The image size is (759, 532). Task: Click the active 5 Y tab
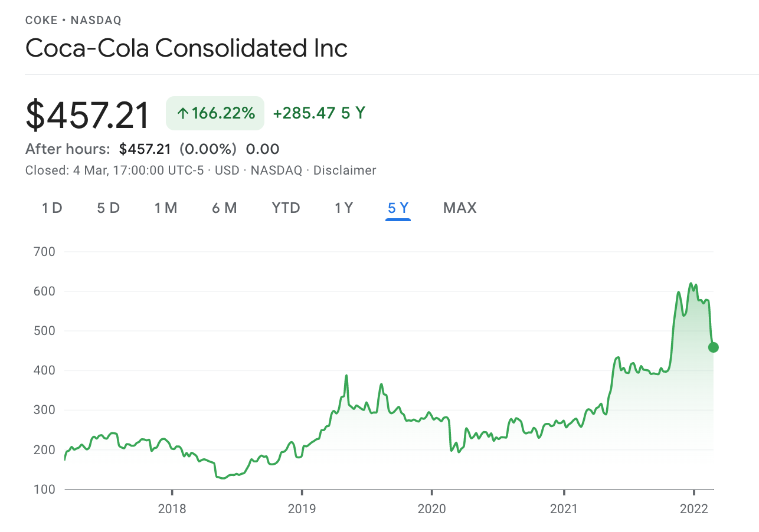[x=398, y=208]
